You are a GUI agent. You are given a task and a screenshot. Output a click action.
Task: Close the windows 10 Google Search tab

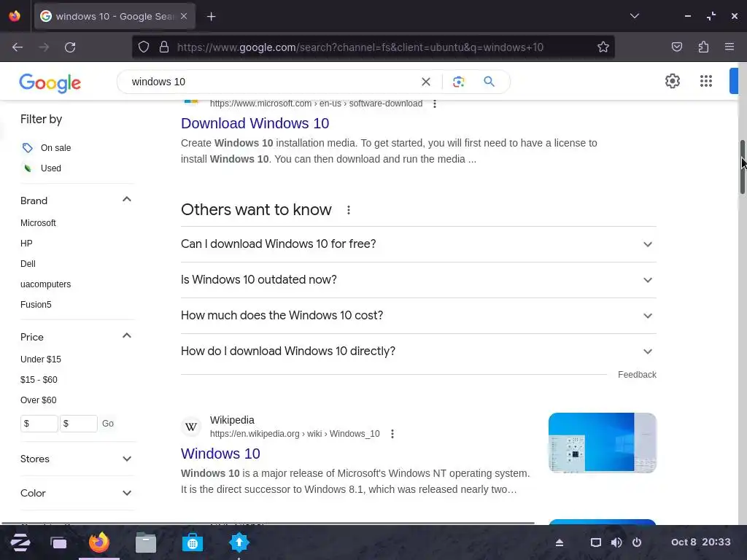[x=184, y=16]
